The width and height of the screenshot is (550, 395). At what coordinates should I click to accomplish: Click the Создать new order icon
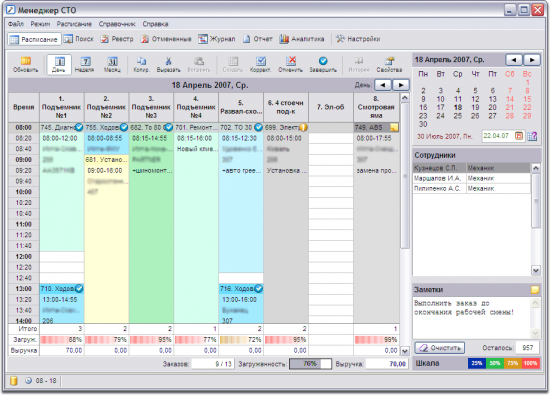coord(233,65)
